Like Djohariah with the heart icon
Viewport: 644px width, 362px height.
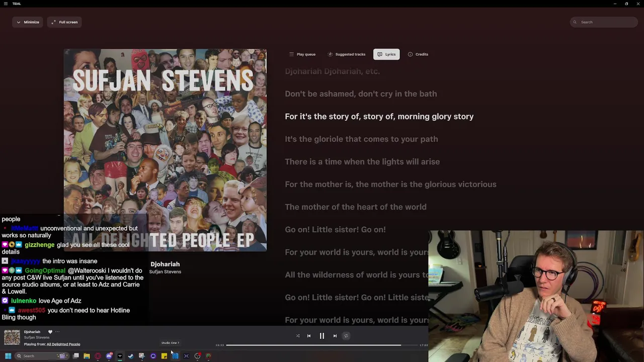click(50, 332)
